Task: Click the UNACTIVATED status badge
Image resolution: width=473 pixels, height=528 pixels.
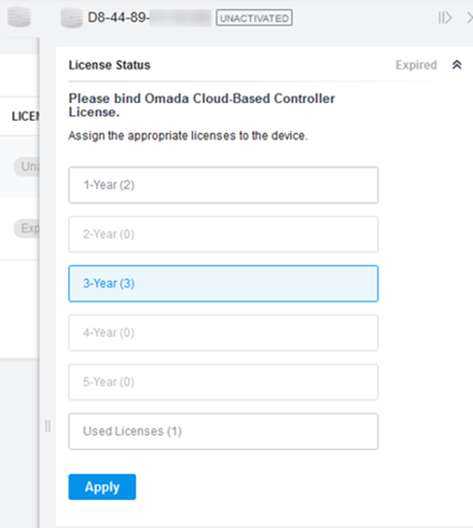Action: [x=254, y=18]
